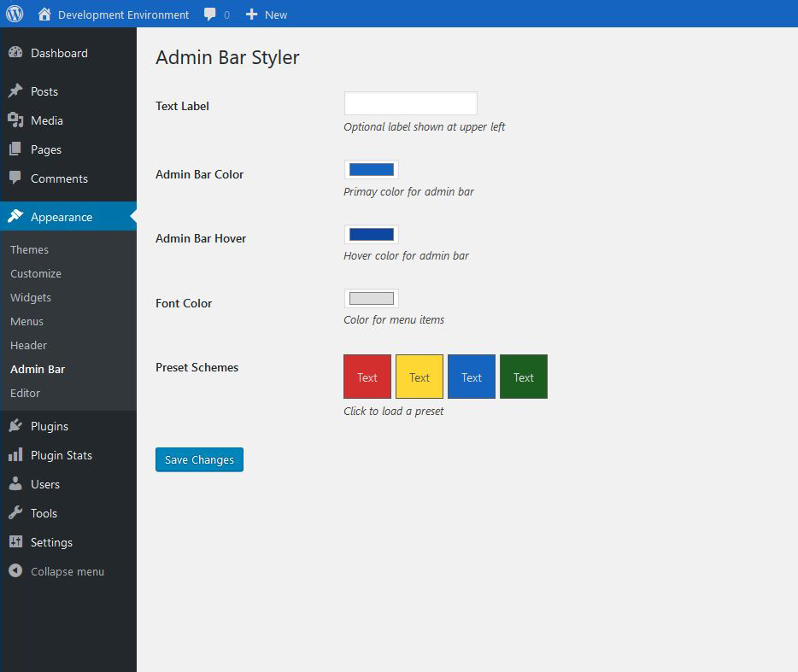The width and height of the screenshot is (798, 672).
Task: Load the red preset scheme
Action: [367, 377]
